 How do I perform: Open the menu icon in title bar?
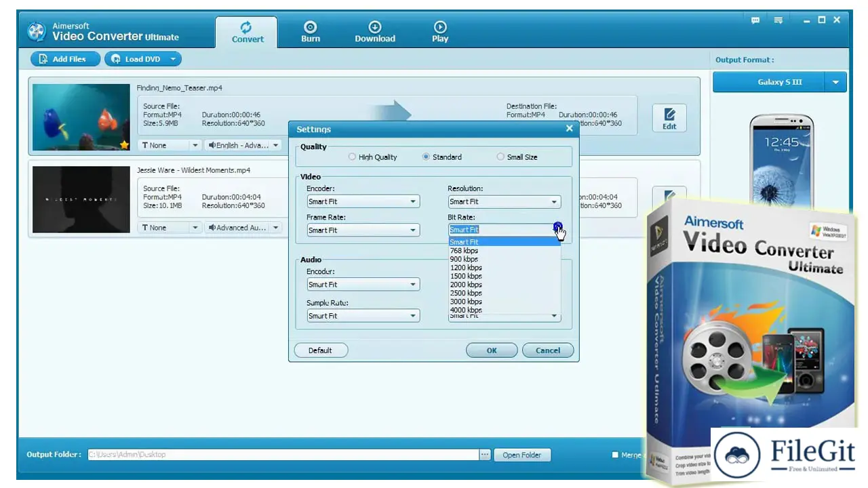[778, 20]
